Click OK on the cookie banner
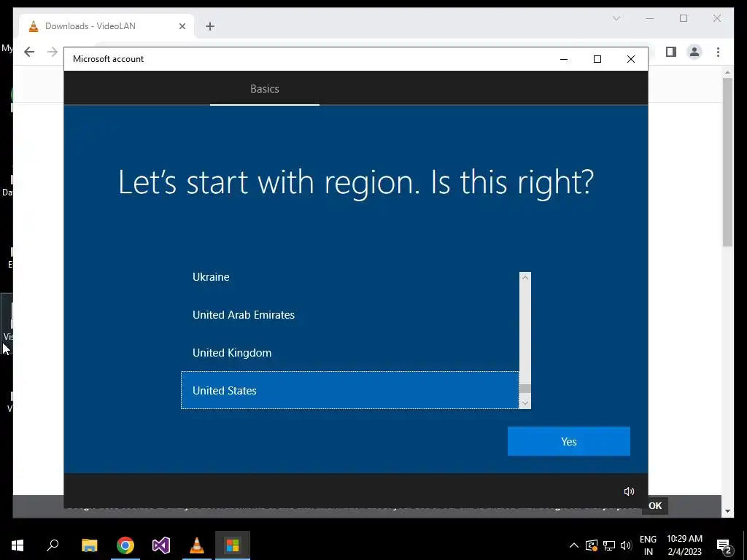Viewport: 747px width, 560px height. point(655,506)
